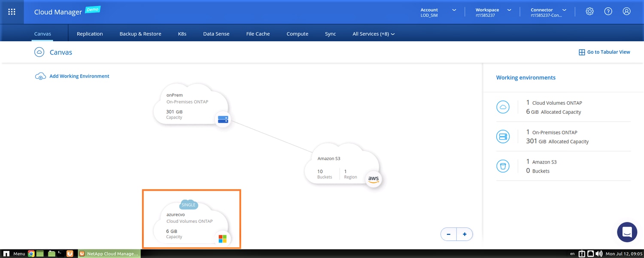
Task: Open the app grid launcher icon
Action: (12, 12)
